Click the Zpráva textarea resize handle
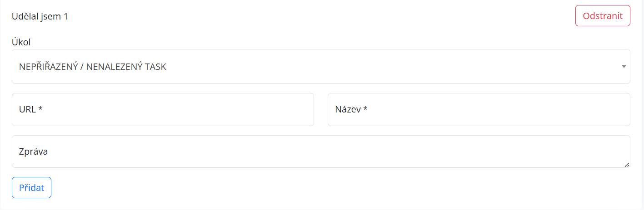 click(x=627, y=165)
